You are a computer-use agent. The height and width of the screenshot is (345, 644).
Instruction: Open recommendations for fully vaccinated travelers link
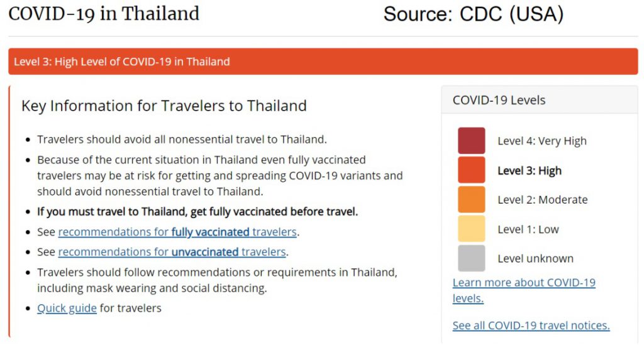[x=177, y=232]
